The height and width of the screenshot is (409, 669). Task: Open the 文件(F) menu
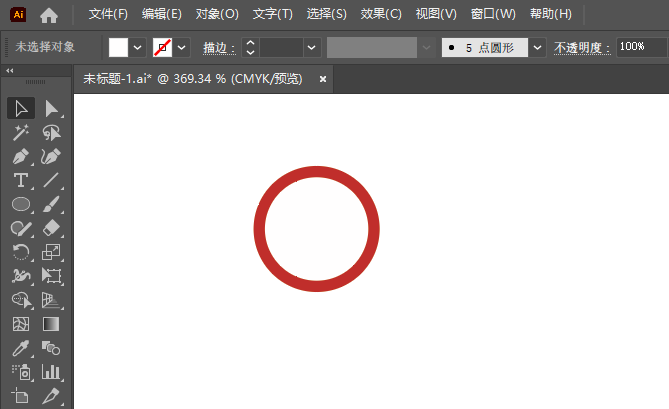point(108,15)
